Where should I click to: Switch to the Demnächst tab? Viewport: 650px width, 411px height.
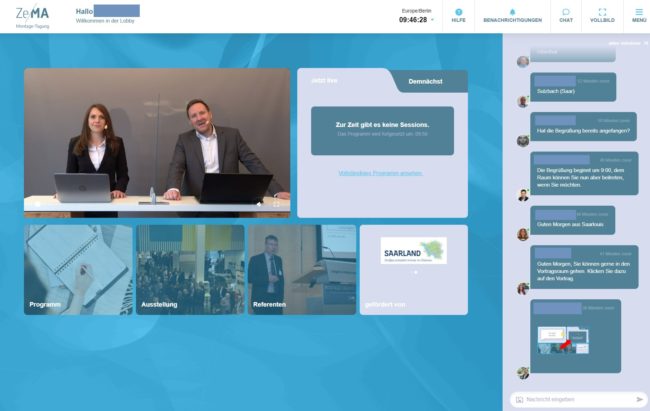tap(424, 81)
